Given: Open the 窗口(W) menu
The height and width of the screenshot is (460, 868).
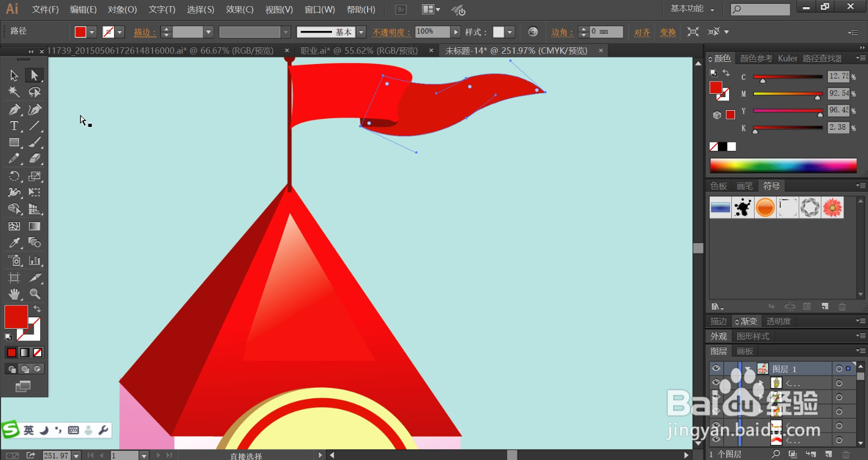Looking at the screenshot, I should pos(320,10).
